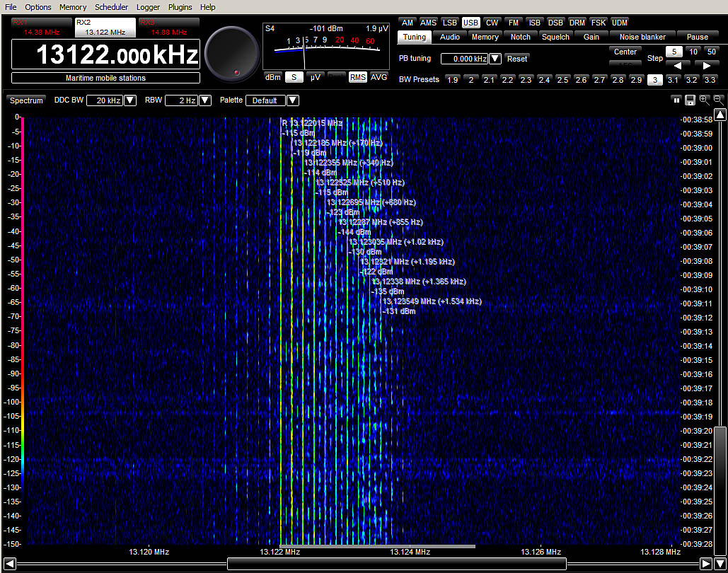Open the Notch tab
The width and height of the screenshot is (728, 573).
point(521,37)
